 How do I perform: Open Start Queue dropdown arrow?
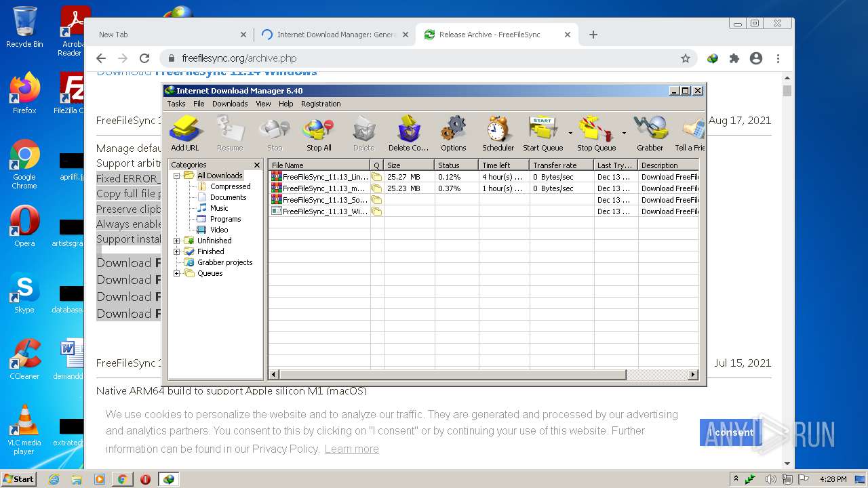coord(570,134)
